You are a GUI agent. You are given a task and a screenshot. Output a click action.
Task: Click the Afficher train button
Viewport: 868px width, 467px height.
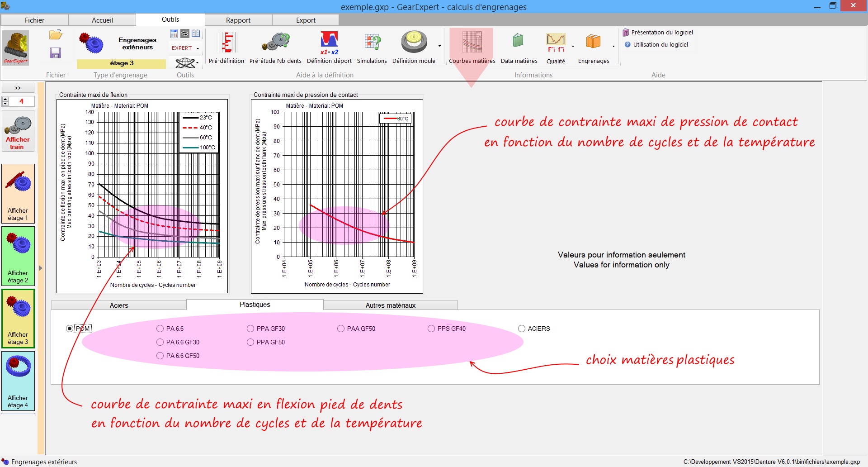(18, 131)
